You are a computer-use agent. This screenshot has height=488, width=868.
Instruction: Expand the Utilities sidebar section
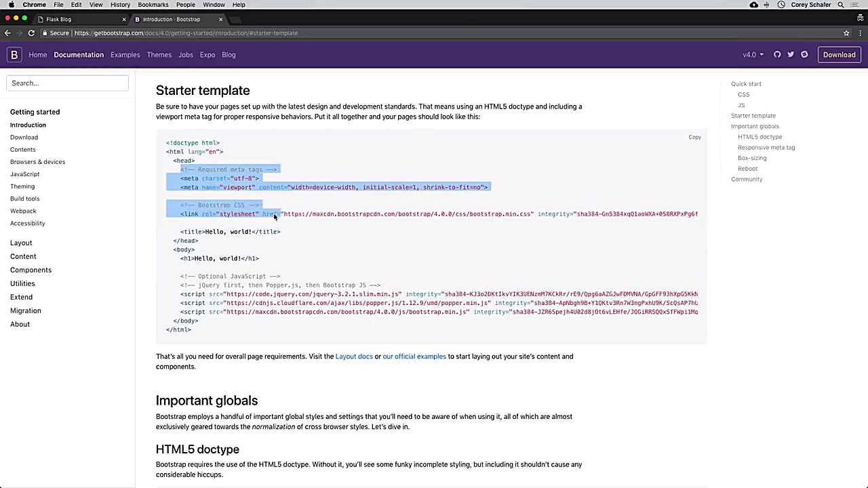tap(22, 283)
